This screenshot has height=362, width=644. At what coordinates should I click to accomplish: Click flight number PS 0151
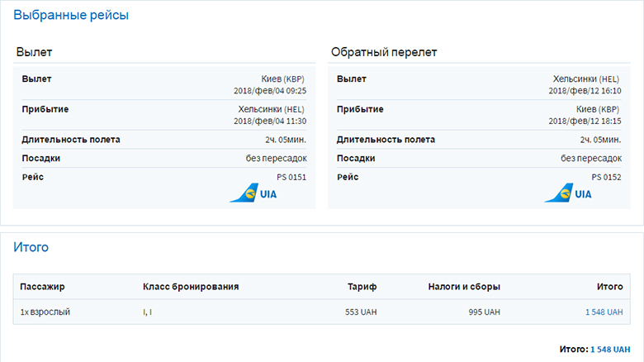point(291,177)
